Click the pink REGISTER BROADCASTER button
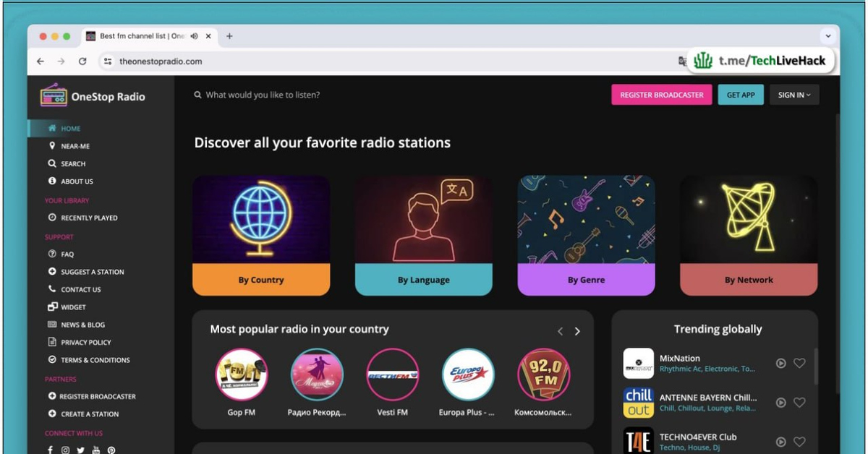868x454 pixels. (x=662, y=95)
